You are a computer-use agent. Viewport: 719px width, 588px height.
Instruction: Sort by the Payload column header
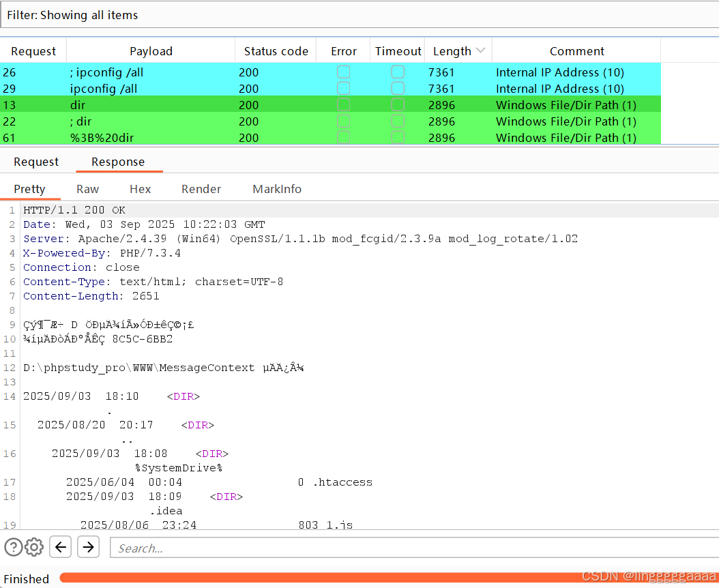point(151,51)
